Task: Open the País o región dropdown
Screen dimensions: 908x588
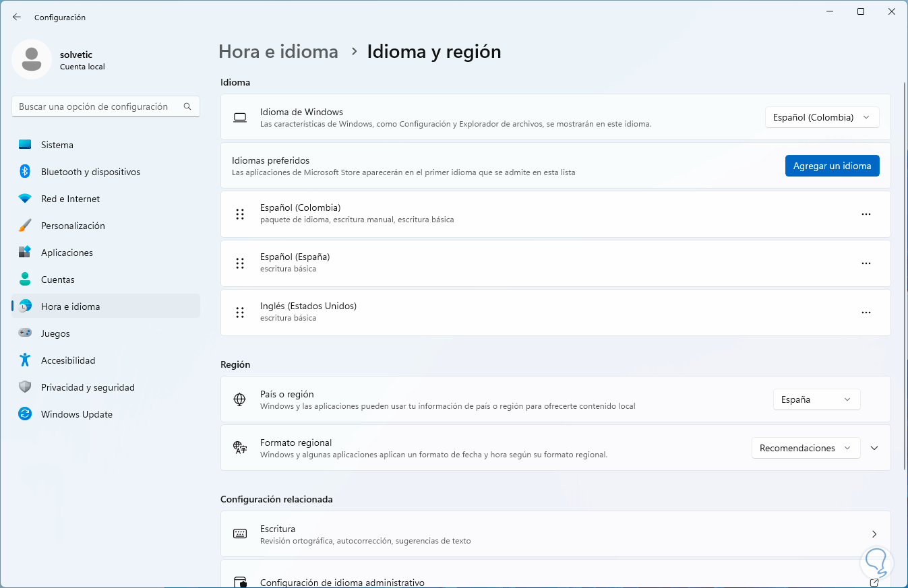Action: (x=816, y=399)
